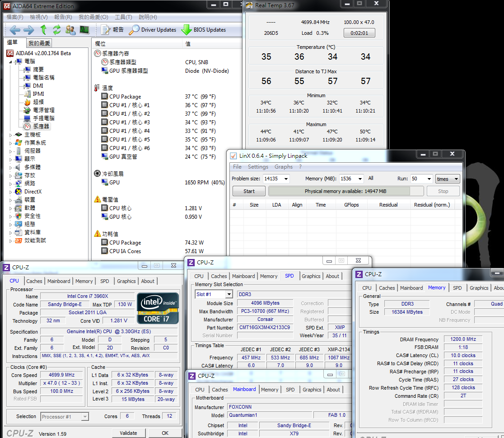Click the AIDA64 back arrow icon
The width and height of the screenshot is (504, 438).
pos(15,30)
